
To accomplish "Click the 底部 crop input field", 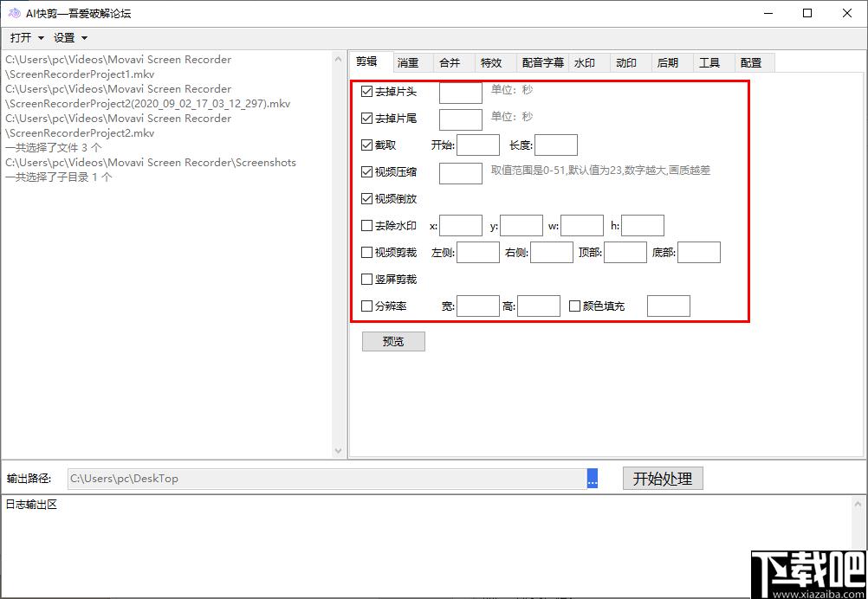I will (699, 252).
